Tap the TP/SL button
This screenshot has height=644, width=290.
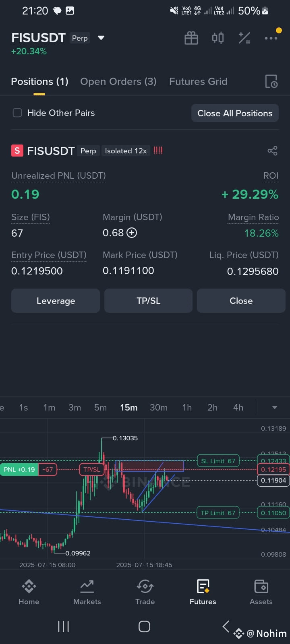pos(148,301)
